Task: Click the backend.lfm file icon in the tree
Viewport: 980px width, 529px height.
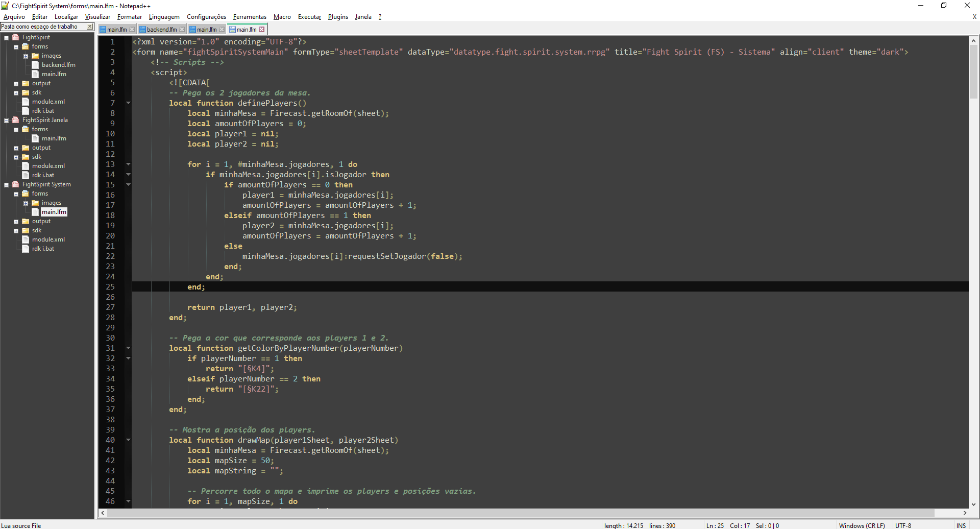Action: tap(35, 65)
